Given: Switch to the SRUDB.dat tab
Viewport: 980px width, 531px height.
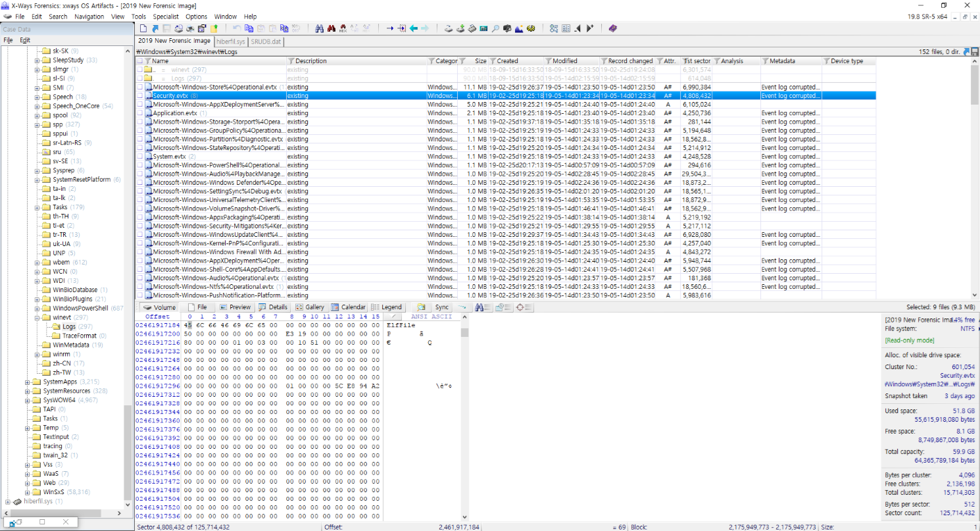Looking at the screenshot, I should [x=266, y=41].
